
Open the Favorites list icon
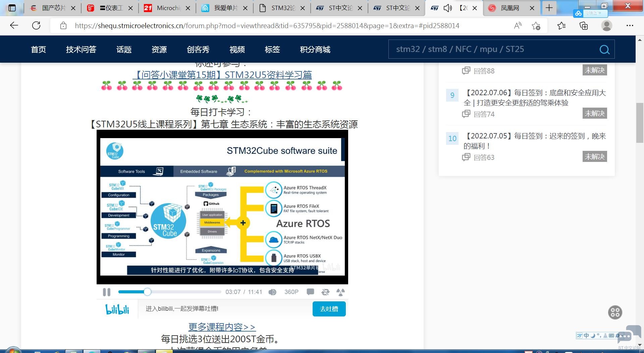coord(561,25)
